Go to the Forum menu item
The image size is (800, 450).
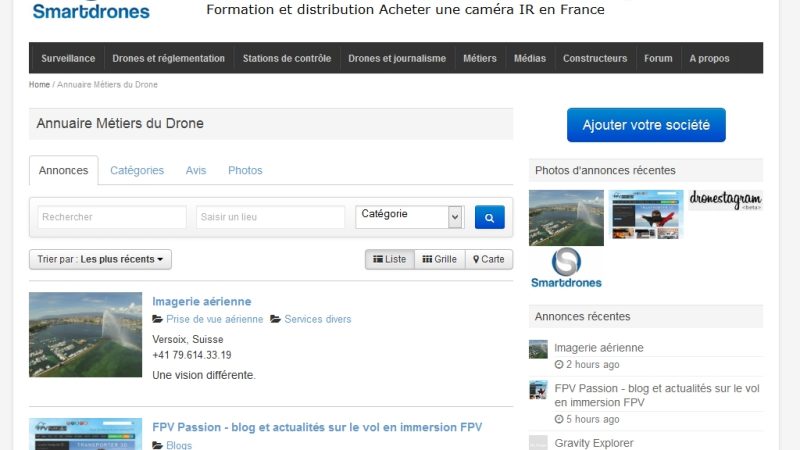click(658, 58)
